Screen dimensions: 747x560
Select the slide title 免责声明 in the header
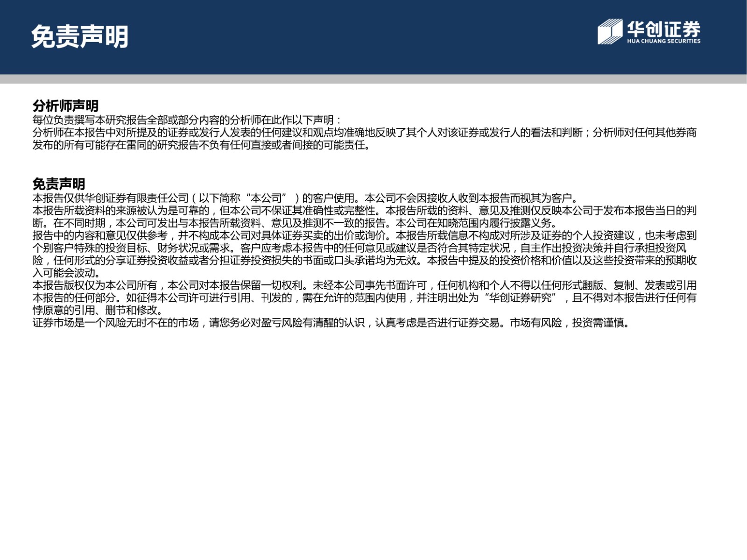click(x=80, y=36)
